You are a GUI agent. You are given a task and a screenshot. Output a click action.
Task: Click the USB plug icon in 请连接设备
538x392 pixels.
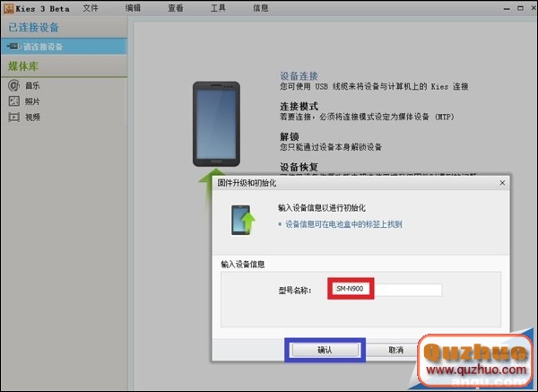pos(13,46)
